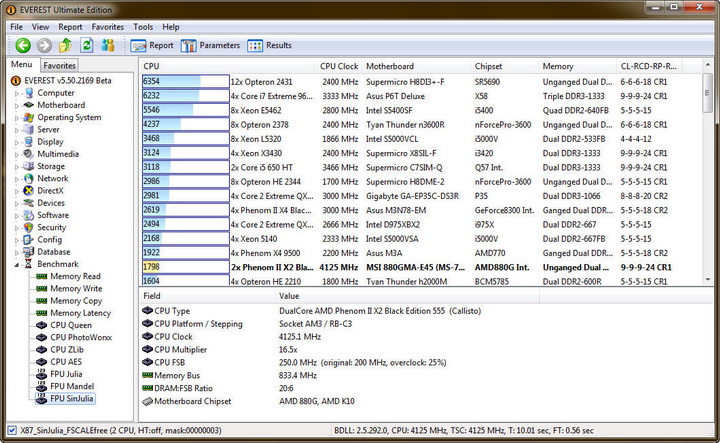This screenshot has height=443, width=720.
Task: Click the results list scroll down arrow
Action: 708,280
